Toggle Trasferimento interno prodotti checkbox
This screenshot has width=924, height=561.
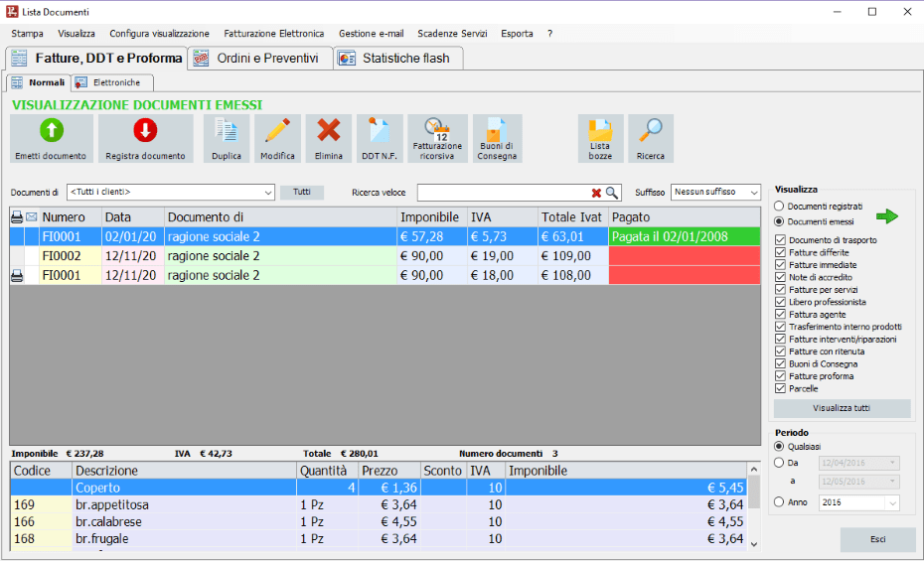[780, 326]
